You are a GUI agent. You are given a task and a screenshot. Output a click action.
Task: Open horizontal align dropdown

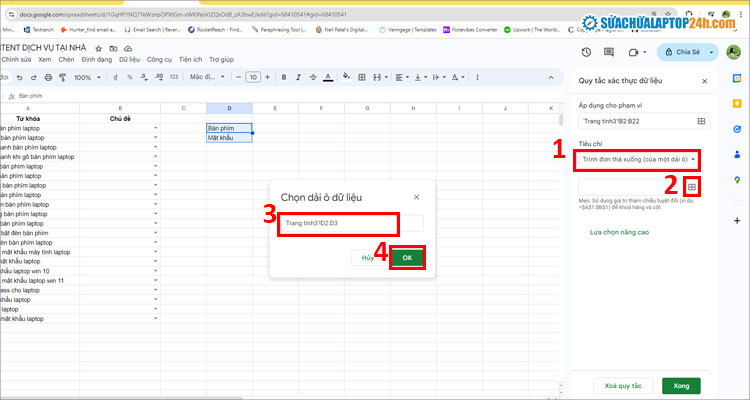(402, 77)
